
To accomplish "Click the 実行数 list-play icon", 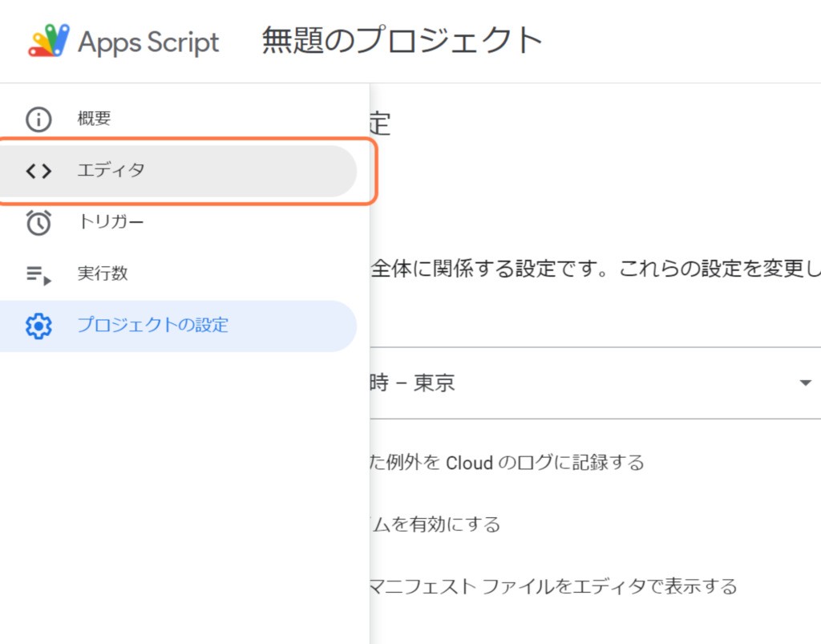I will coord(38,274).
